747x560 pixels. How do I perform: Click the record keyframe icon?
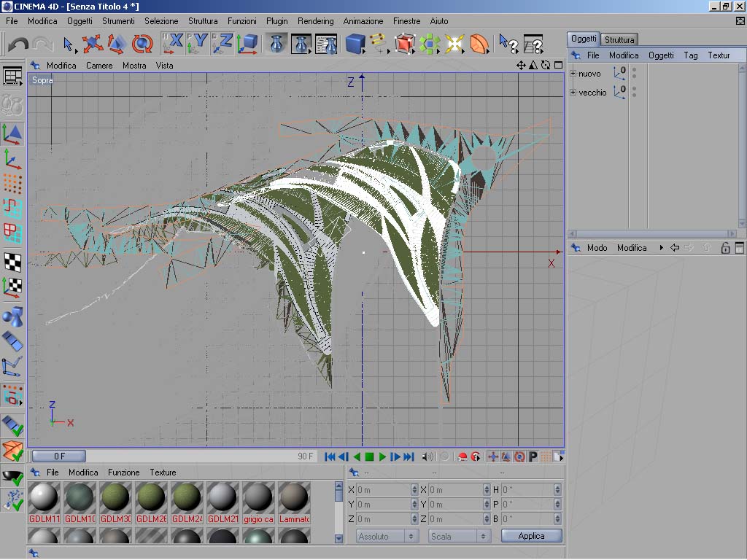tap(462, 456)
